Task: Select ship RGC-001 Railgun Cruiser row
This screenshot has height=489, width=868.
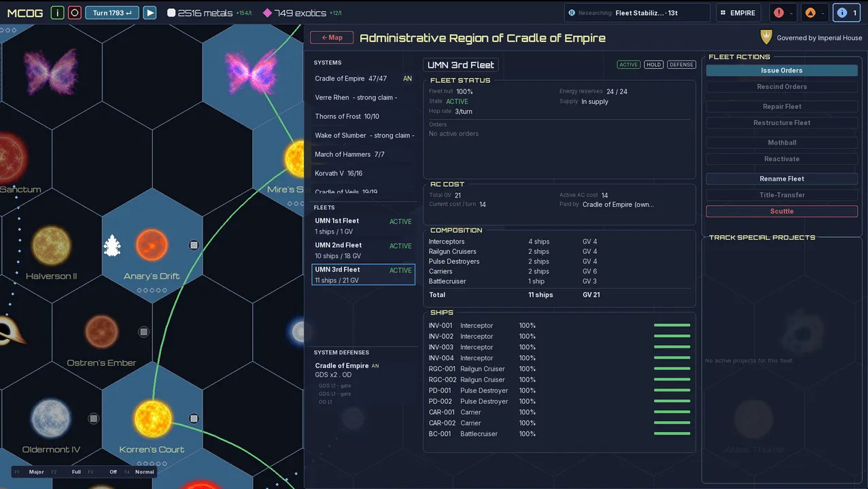Action: [x=559, y=369]
